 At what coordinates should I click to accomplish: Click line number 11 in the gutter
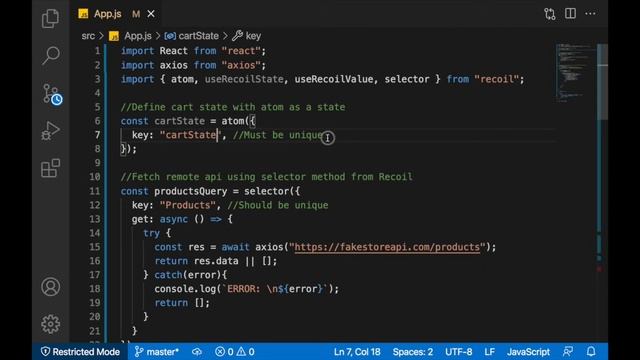pos(95,191)
